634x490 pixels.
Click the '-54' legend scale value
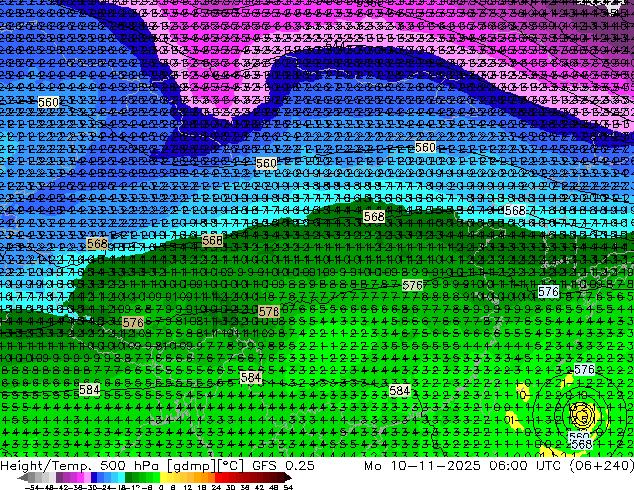[x=32, y=487]
